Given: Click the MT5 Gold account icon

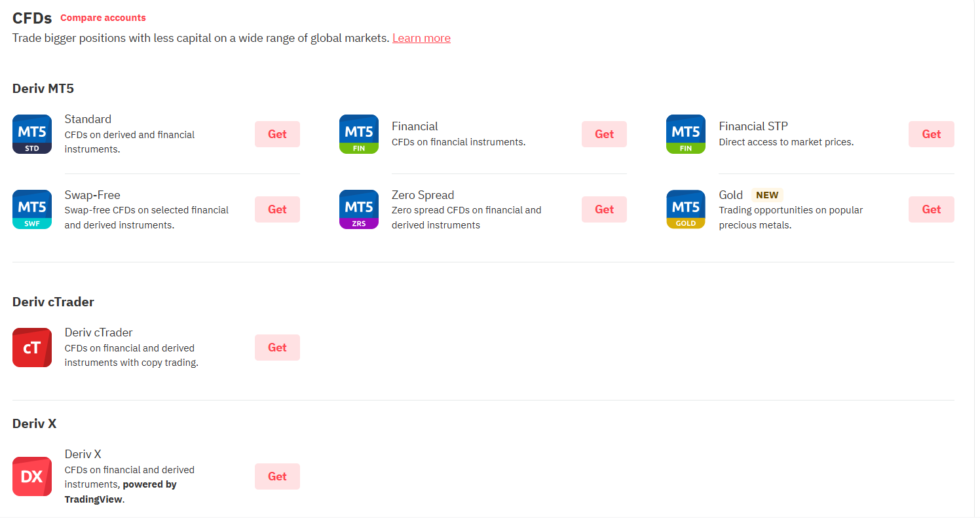Looking at the screenshot, I should [686, 209].
